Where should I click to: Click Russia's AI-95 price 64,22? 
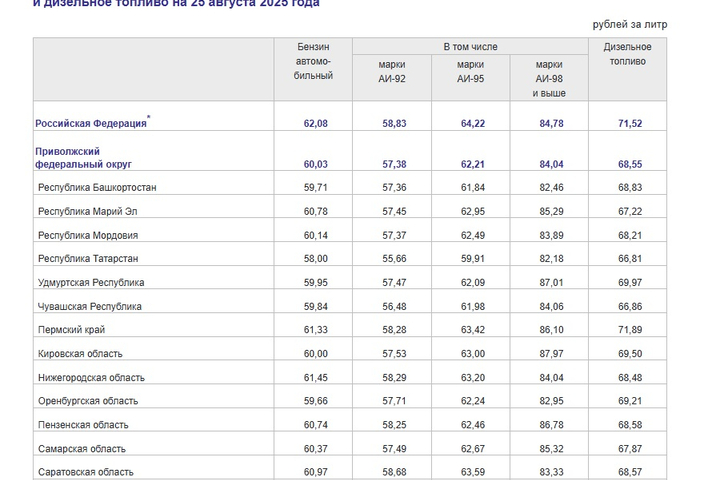click(472, 124)
